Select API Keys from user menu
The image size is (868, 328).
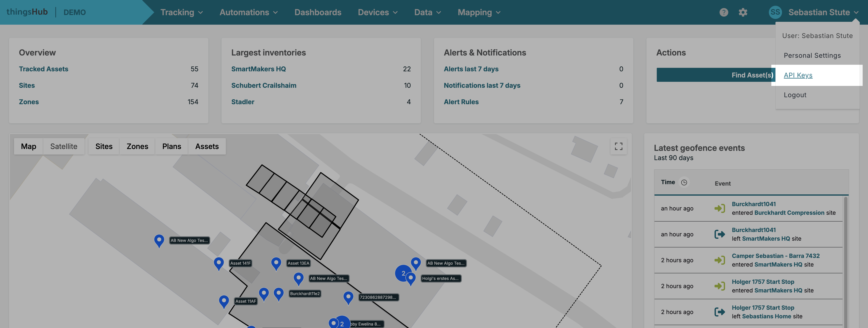[x=798, y=75]
